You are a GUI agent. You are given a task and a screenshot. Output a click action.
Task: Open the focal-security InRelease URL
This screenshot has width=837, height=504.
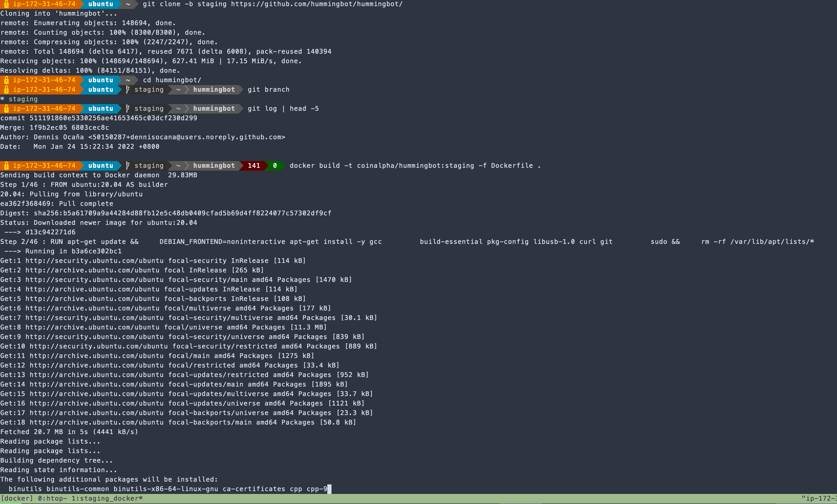point(95,260)
